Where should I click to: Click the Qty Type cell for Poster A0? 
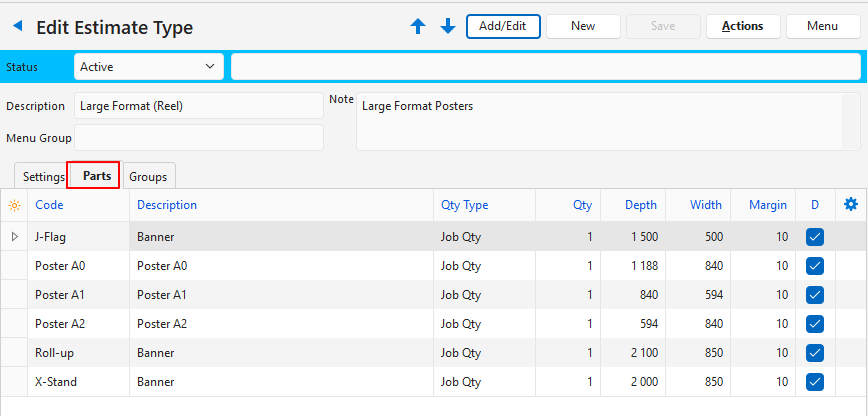(x=484, y=266)
